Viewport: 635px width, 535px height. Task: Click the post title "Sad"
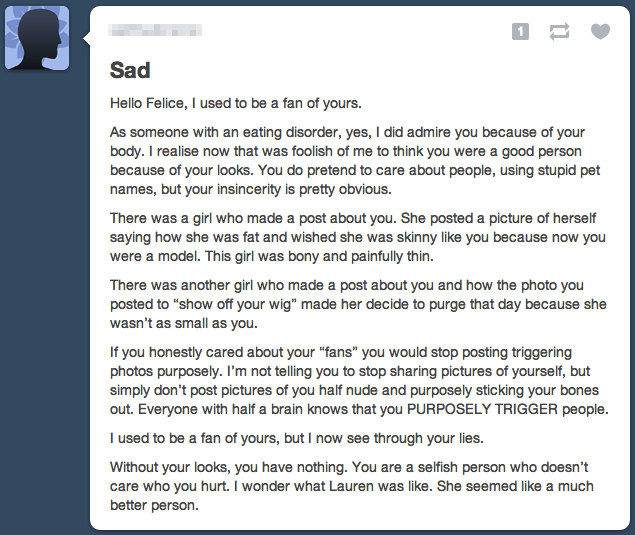[x=130, y=70]
